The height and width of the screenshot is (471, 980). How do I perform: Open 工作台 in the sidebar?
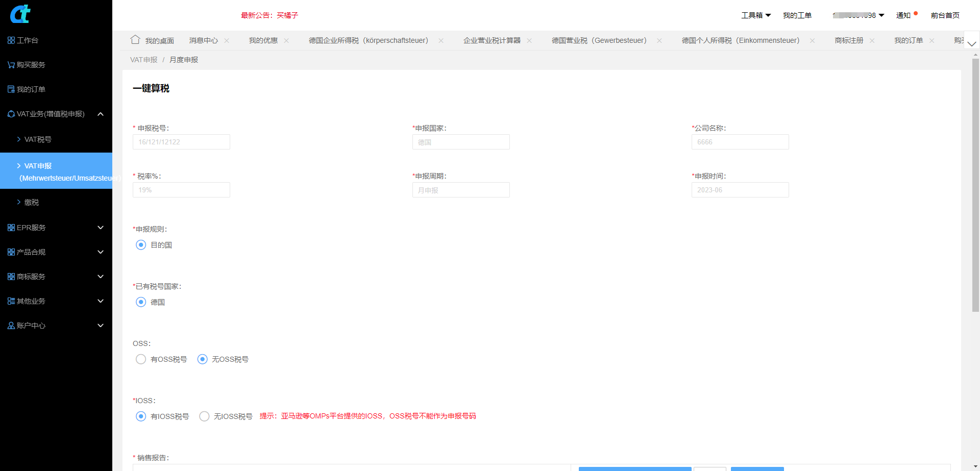point(56,40)
